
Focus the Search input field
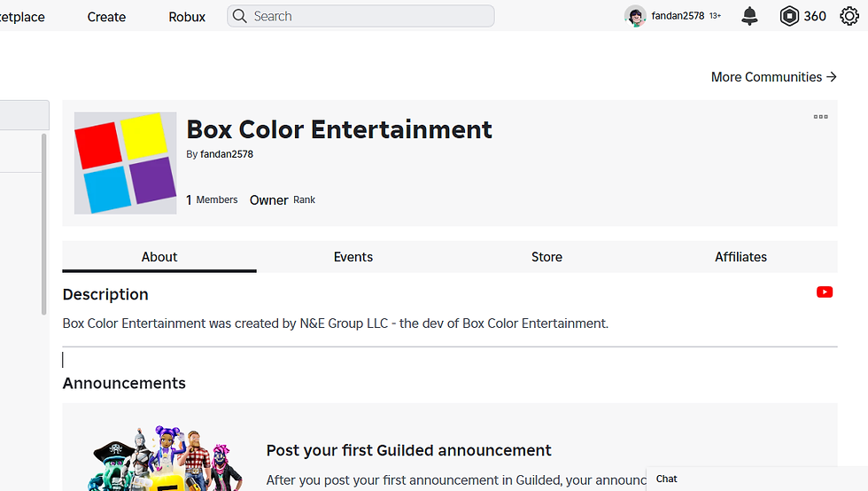coord(361,16)
